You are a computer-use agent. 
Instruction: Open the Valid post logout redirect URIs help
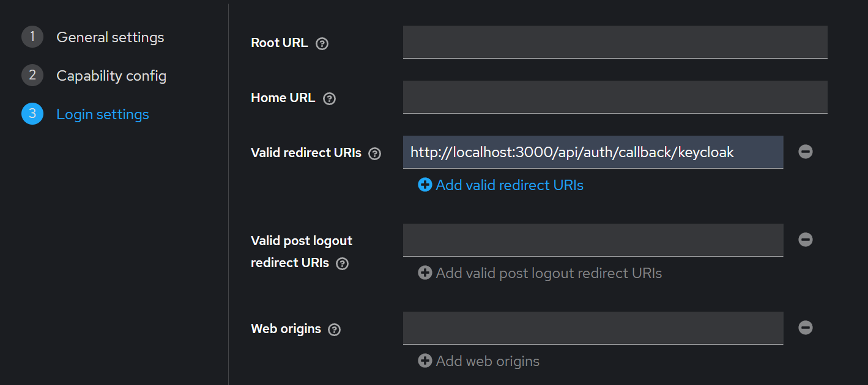tap(342, 263)
